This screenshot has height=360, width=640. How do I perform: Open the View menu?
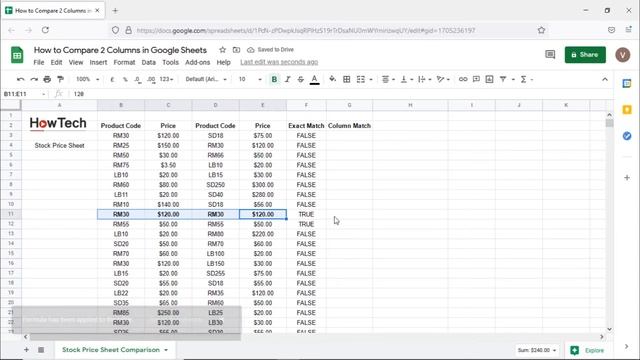coord(76,62)
